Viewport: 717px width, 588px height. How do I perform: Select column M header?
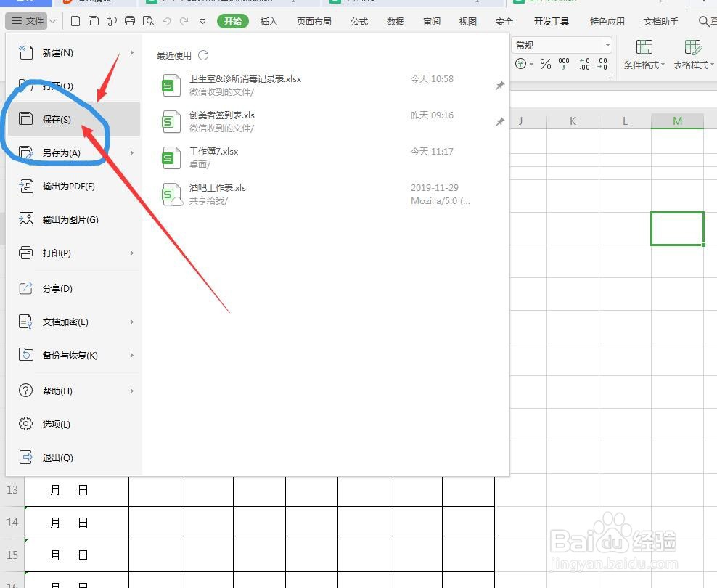click(x=677, y=121)
